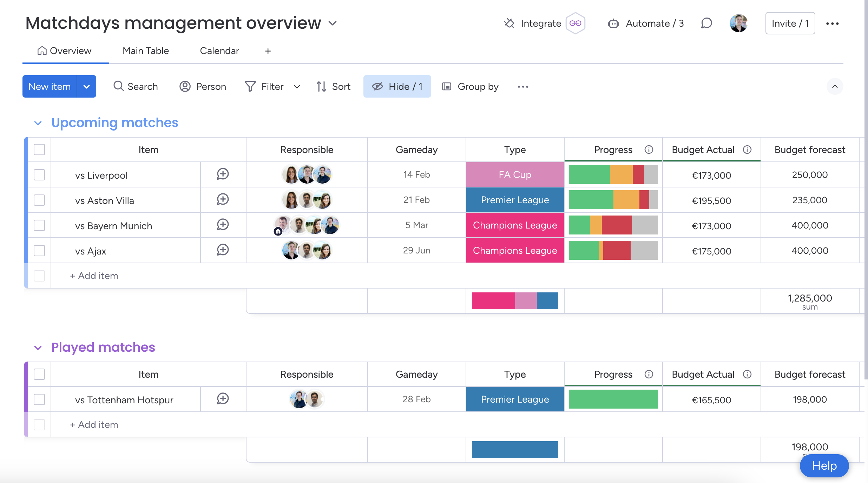Expand the Filter options chevron
Screen dimensions: 868x483
point(297,87)
